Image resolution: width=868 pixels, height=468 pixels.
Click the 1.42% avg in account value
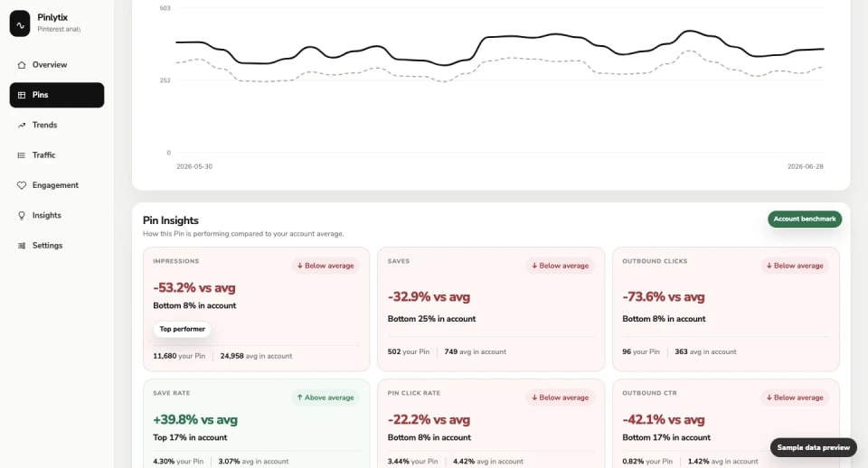pos(723,462)
